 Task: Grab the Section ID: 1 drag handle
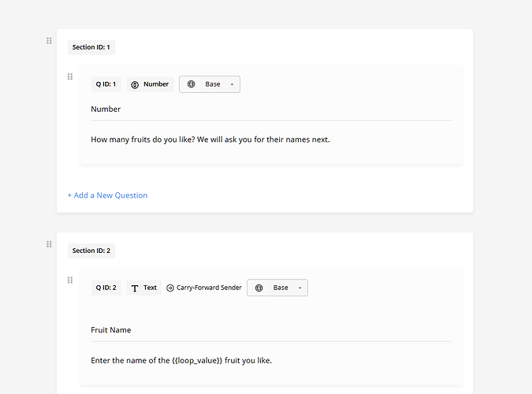click(x=49, y=41)
